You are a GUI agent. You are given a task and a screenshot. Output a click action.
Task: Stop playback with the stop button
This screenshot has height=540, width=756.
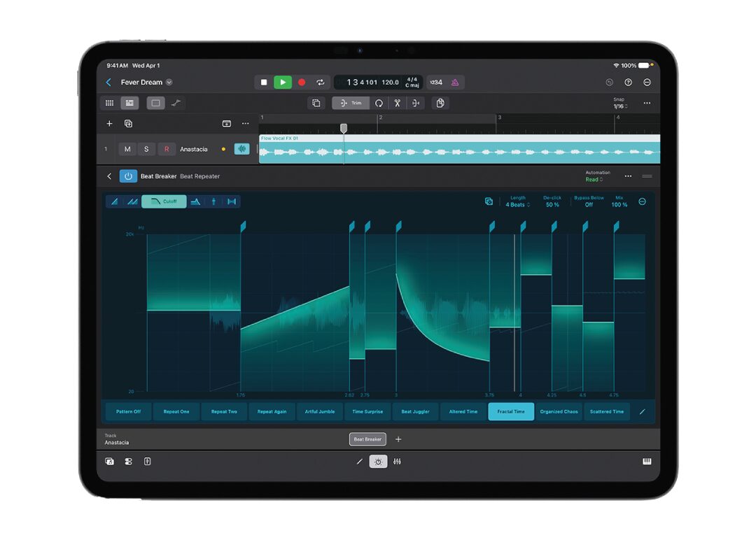pyautogui.click(x=264, y=83)
